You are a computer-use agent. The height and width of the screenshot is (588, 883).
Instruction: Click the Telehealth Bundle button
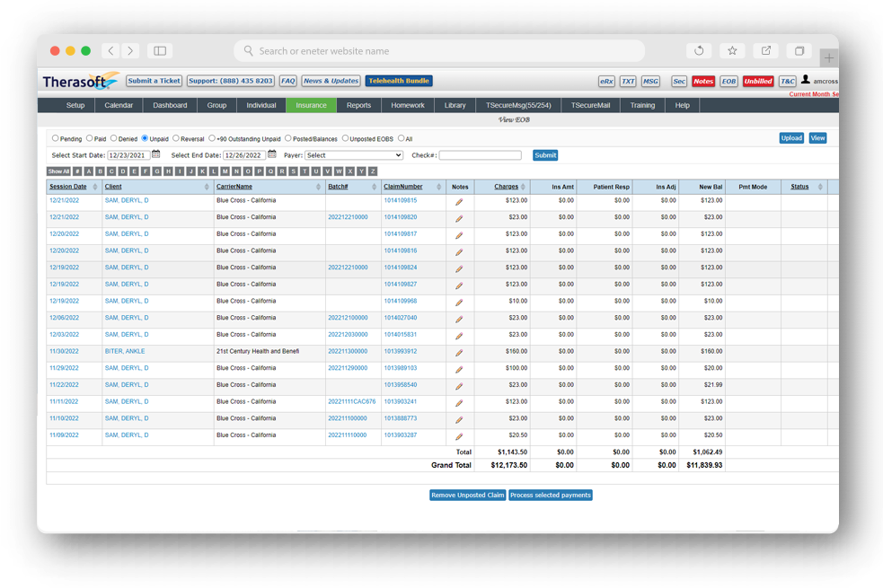click(399, 81)
